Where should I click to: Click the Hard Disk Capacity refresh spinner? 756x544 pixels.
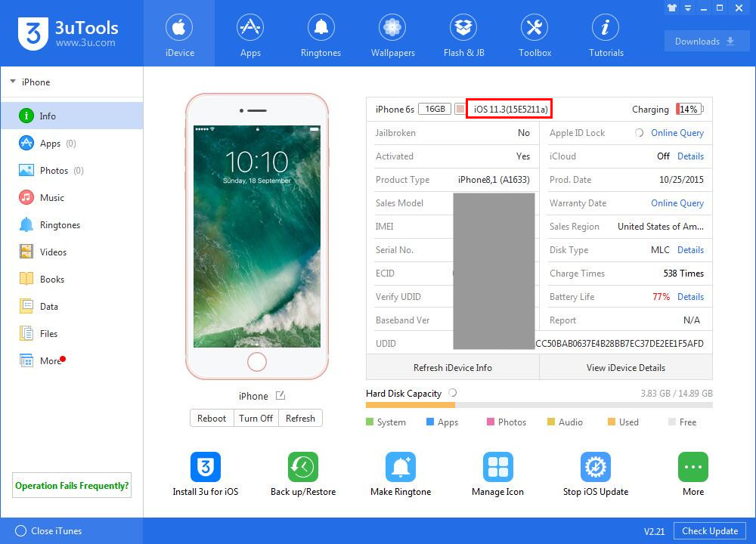click(x=452, y=393)
